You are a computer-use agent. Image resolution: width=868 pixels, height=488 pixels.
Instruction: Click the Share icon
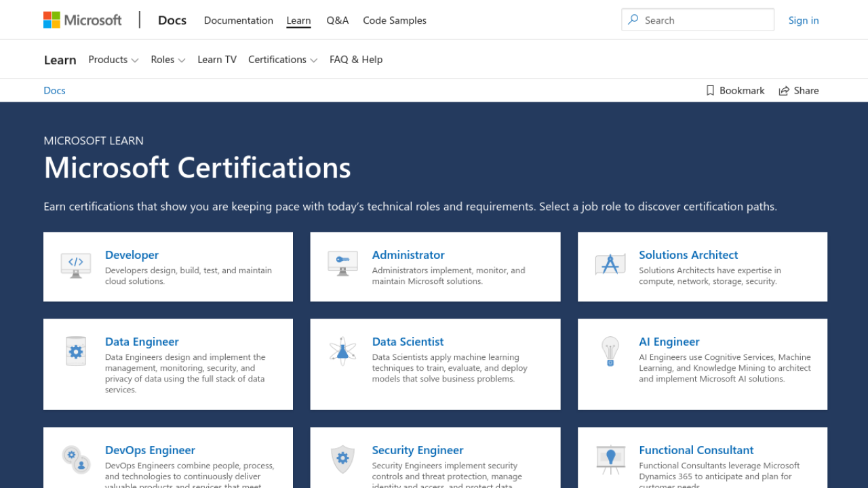tap(784, 90)
